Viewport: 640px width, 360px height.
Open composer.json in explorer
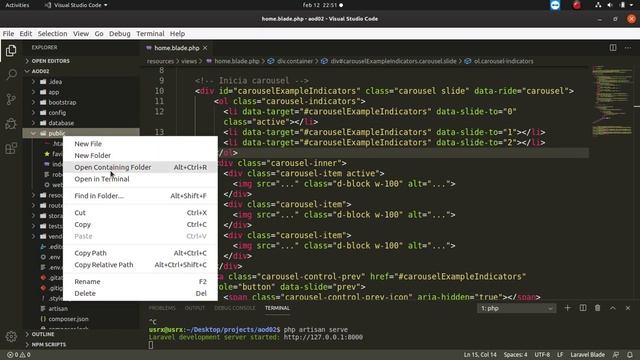[x=68, y=319]
